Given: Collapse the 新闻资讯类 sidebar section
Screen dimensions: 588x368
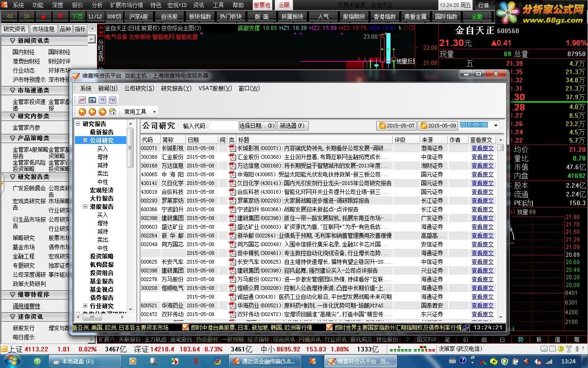Looking at the screenshot, I should pos(13,40).
